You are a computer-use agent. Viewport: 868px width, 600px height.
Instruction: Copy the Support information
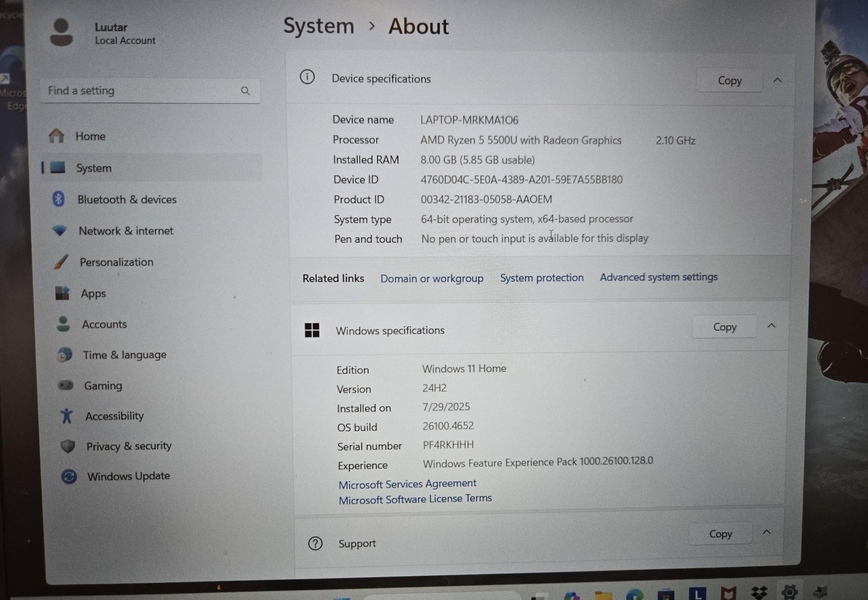pyautogui.click(x=720, y=534)
